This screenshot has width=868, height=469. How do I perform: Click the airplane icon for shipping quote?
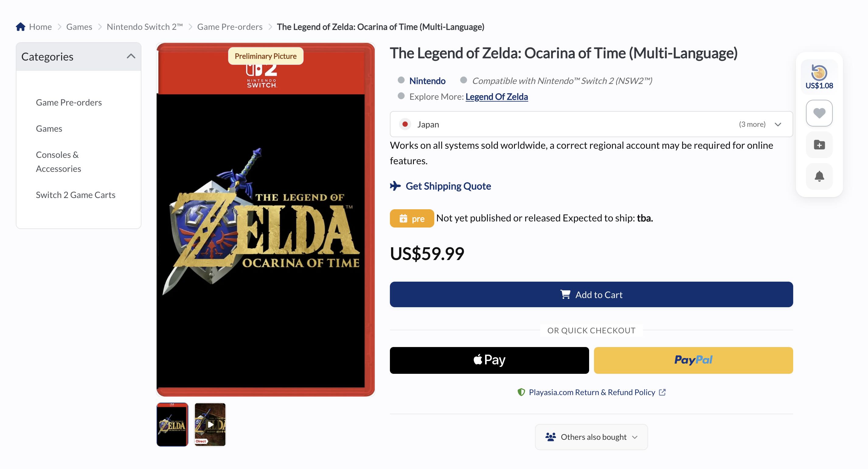[395, 186]
